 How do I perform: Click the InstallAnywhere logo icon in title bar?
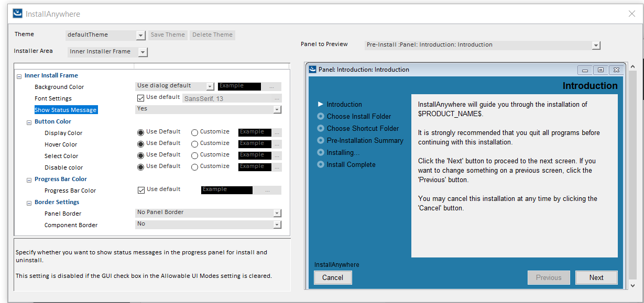coord(18,14)
